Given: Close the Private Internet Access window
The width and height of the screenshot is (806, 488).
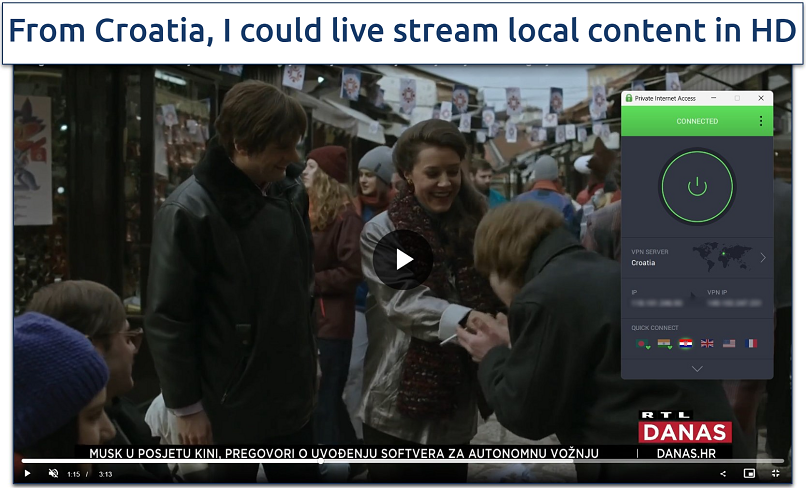Looking at the screenshot, I should (x=761, y=98).
